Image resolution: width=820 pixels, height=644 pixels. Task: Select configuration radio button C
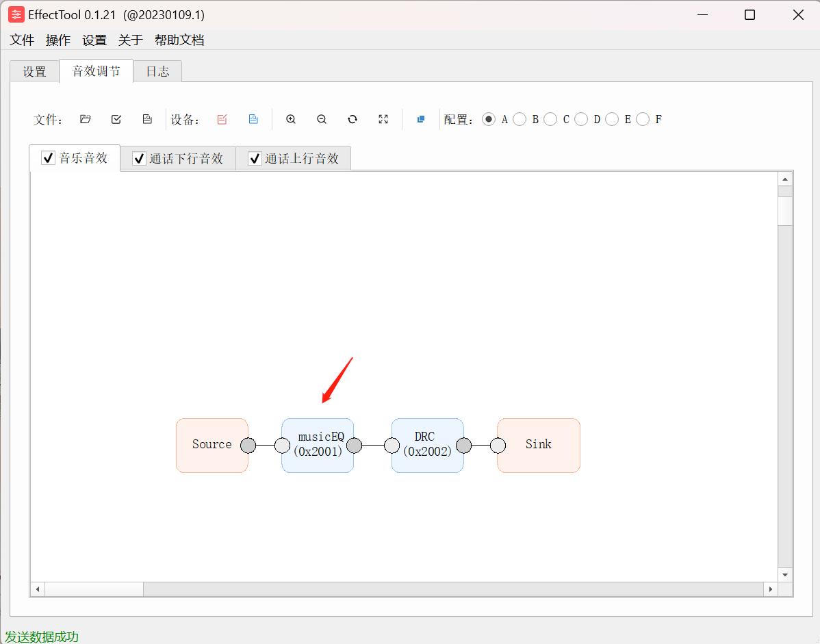click(550, 119)
